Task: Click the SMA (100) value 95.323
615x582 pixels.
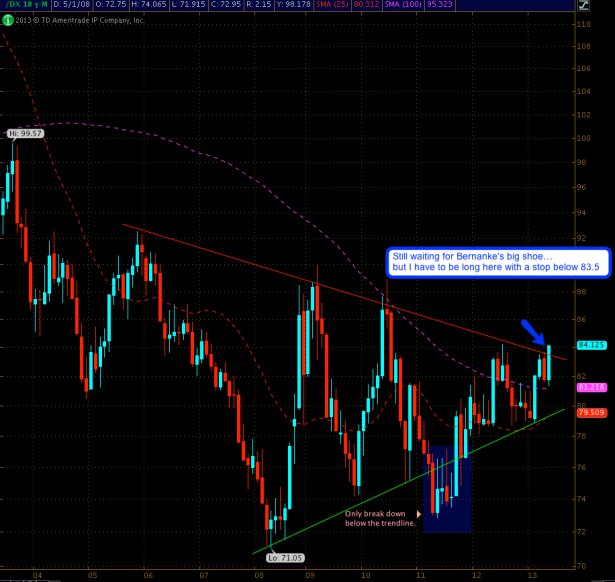Action: (x=439, y=4)
